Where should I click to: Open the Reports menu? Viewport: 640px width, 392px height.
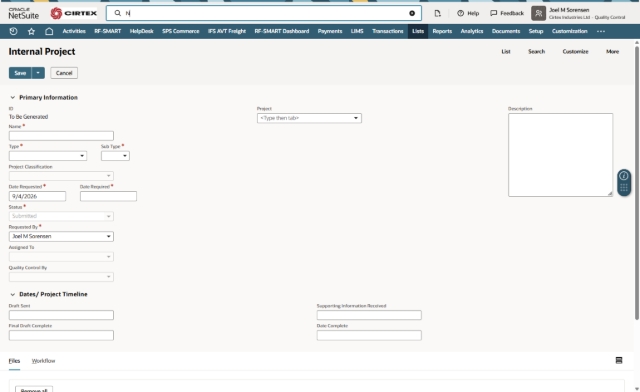click(x=442, y=31)
